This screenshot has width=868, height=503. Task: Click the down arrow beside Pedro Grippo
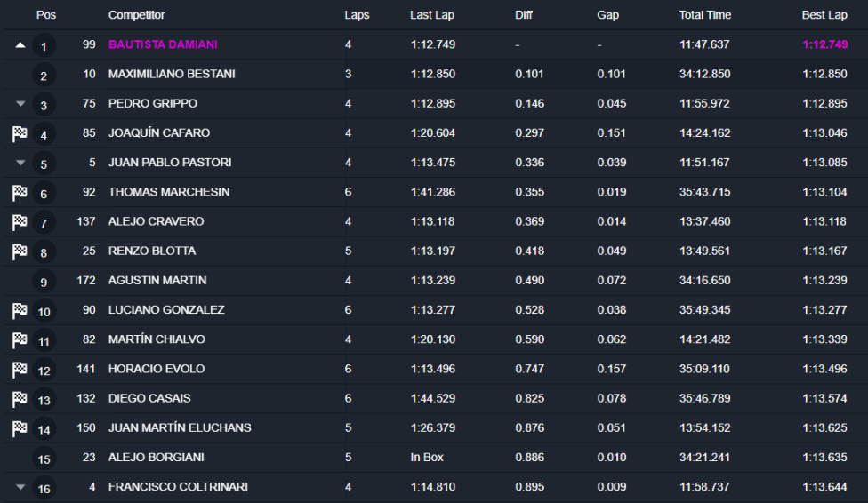tap(20, 103)
